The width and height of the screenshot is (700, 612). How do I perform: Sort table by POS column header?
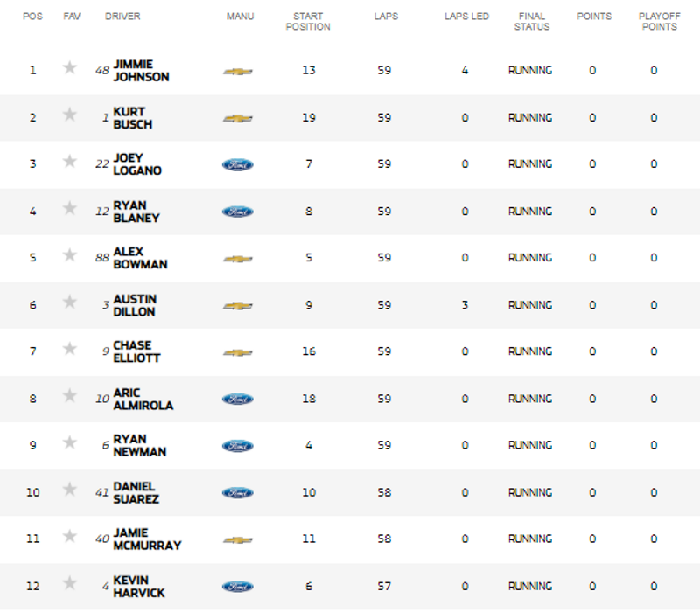[x=32, y=17]
